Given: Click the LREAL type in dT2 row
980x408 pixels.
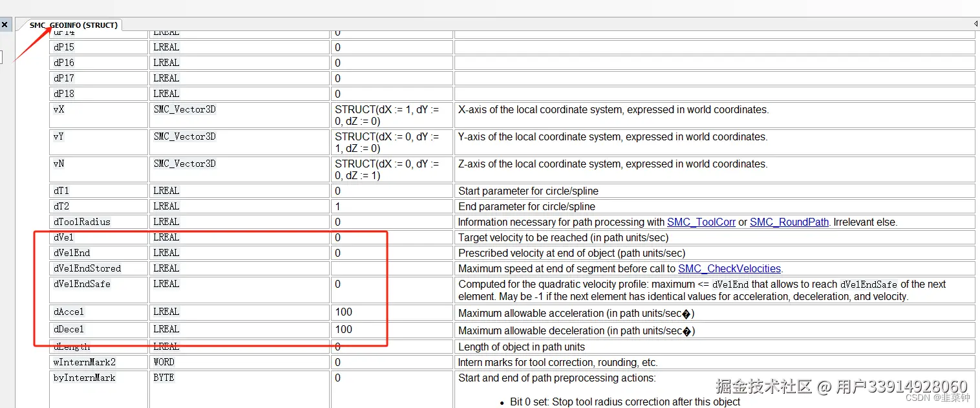Looking at the screenshot, I should point(166,206).
